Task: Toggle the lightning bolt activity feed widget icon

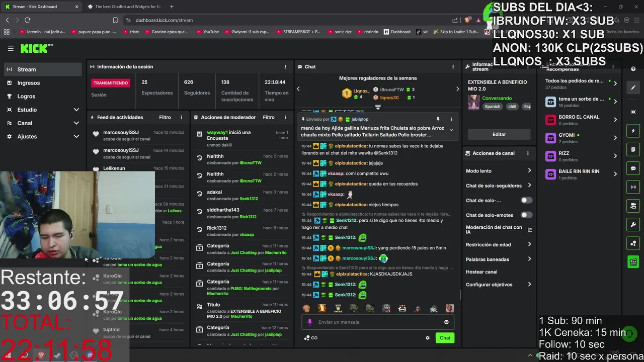Action: pyautogui.click(x=633, y=131)
